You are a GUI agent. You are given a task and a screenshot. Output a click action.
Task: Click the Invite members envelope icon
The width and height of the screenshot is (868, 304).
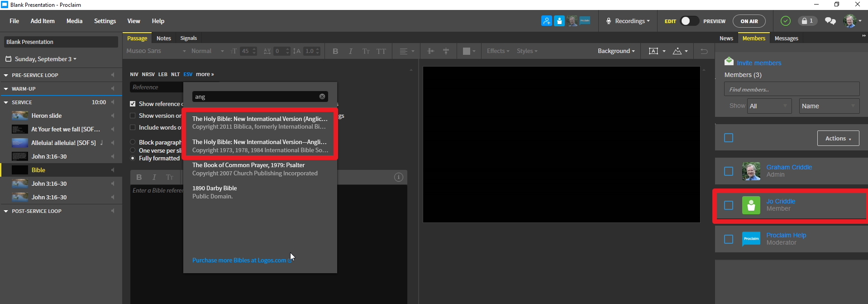point(729,61)
